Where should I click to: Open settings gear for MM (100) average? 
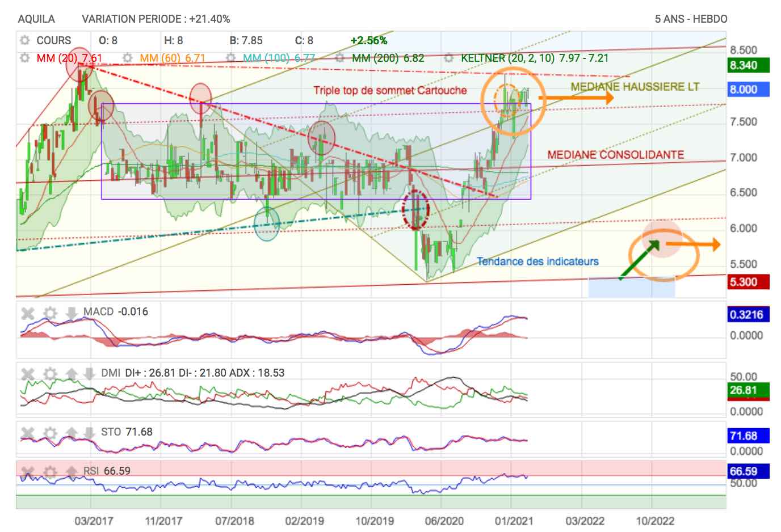click(231, 58)
